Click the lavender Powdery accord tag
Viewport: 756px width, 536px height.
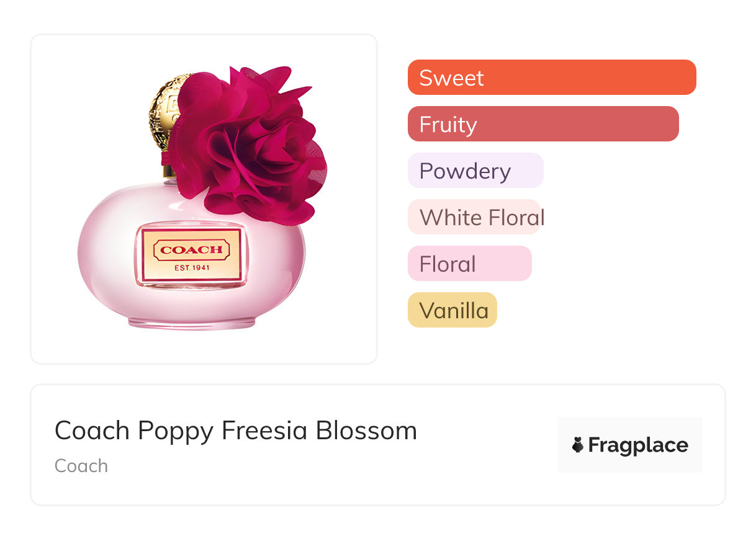475,171
